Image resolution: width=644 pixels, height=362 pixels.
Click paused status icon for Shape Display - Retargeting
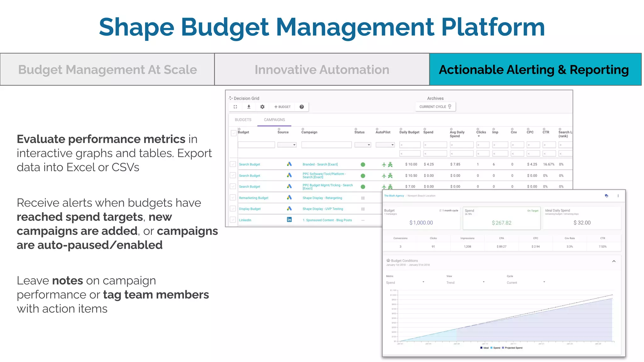(363, 198)
